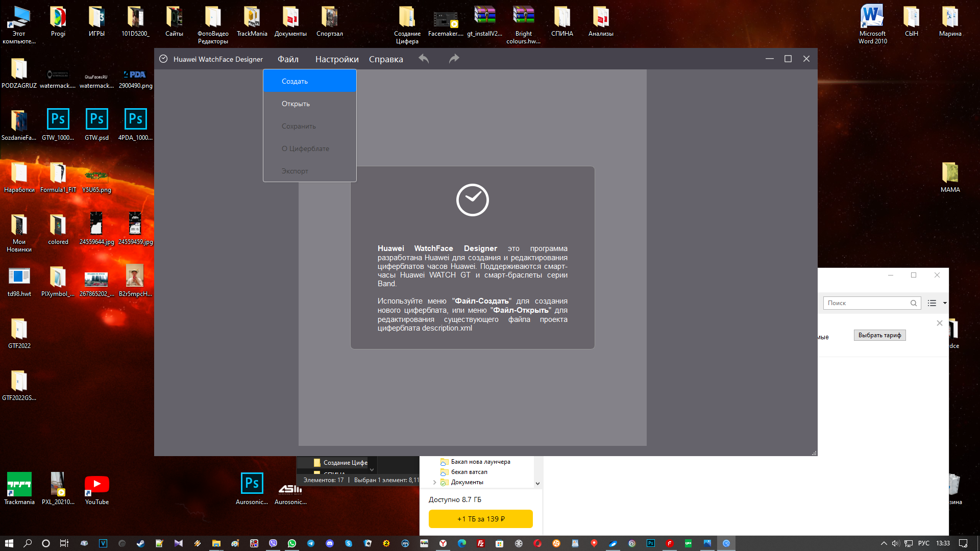Choose О Циферблате in the dropdown menu
This screenshot has width=980, height=551.
[x=310, y=148]
